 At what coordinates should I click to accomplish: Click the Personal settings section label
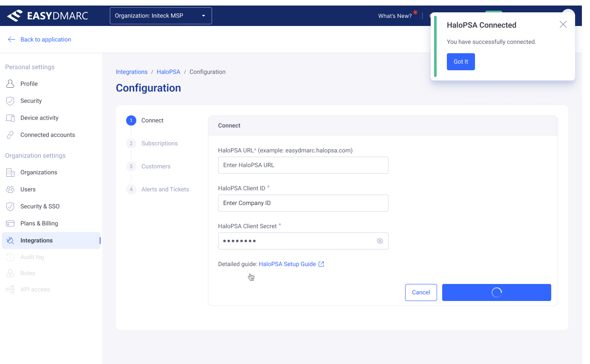(30, 67)
